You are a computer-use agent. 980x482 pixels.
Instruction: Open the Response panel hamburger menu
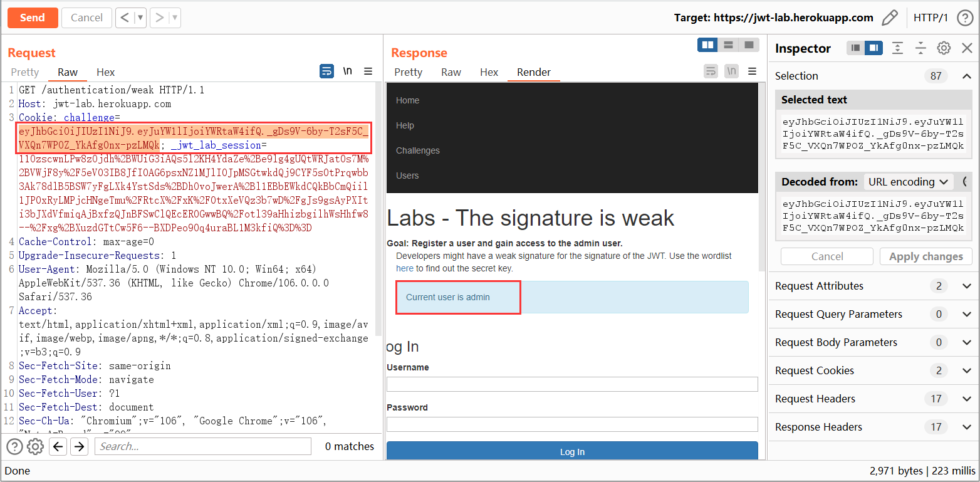[x=753, y=71]
